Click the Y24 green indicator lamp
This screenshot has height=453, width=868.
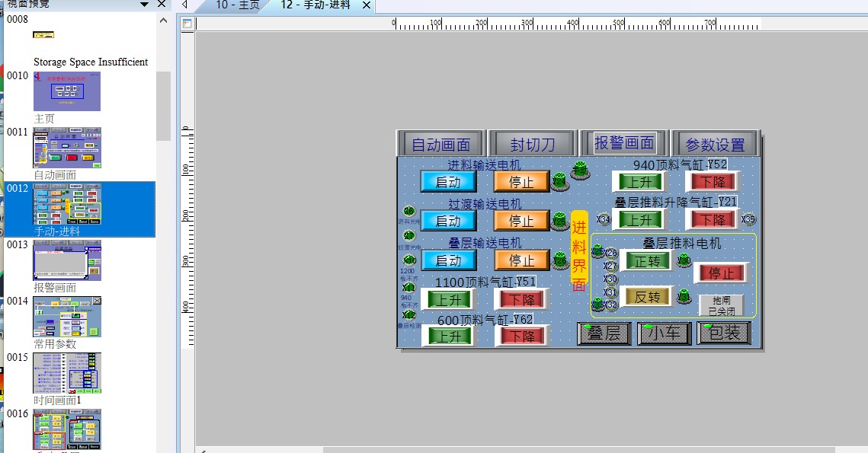click(560, 181)
